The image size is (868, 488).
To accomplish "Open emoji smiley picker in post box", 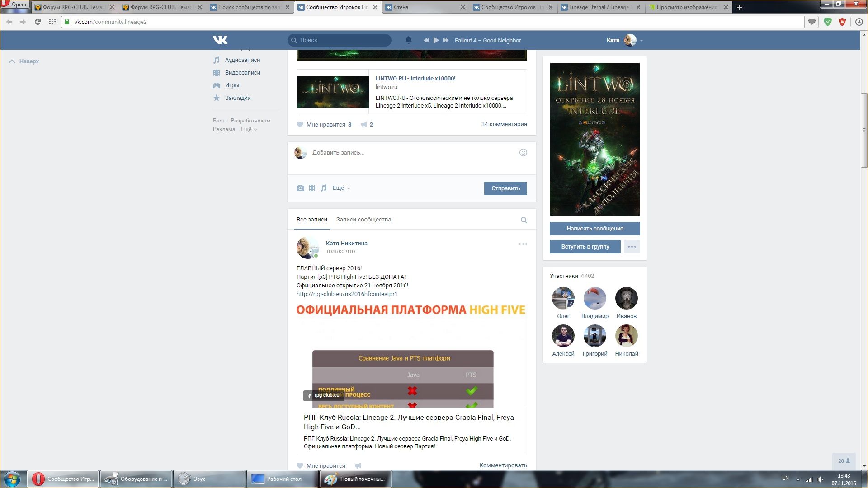I will click(x=523, y=153).
